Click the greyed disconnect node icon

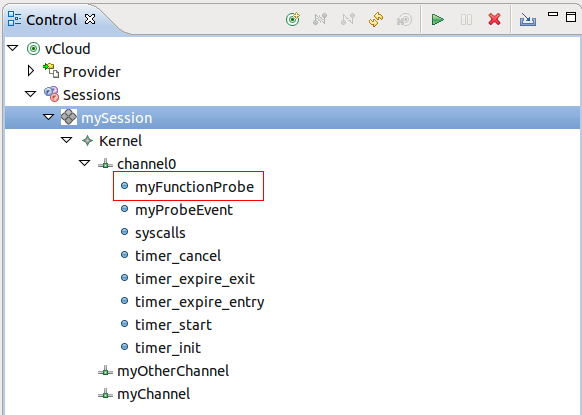tap(348, 19)
